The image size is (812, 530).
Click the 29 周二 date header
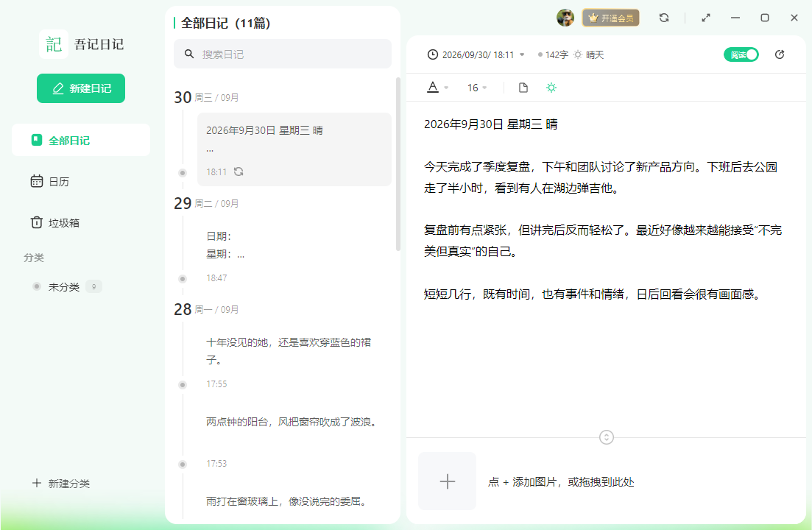tap(206, 203)
